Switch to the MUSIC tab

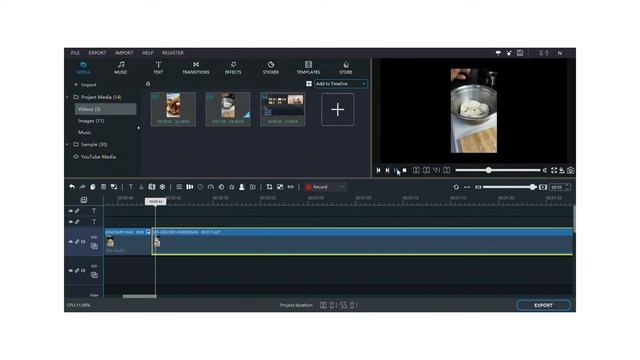(121, 68)
